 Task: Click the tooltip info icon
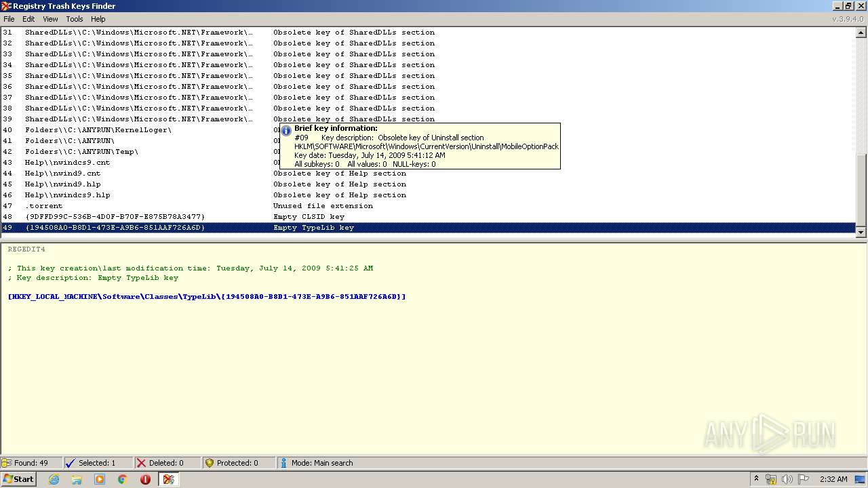[x=286, y=131]
